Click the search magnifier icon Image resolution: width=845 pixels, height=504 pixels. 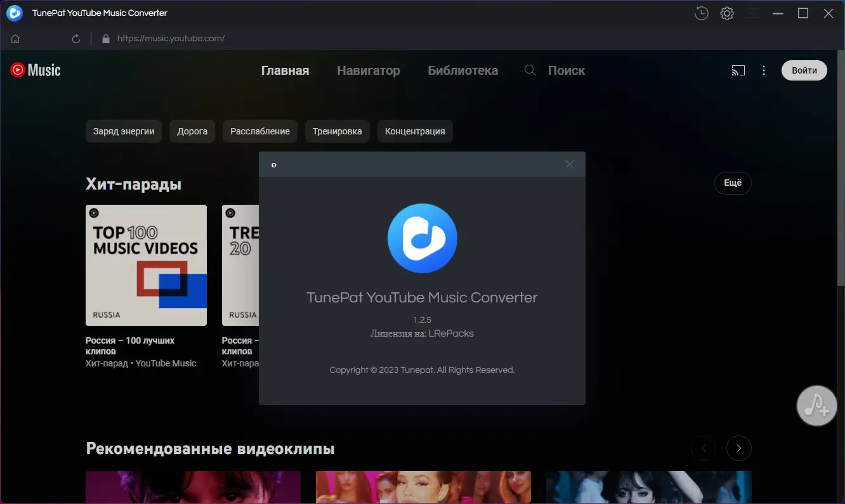click(530, 70)
